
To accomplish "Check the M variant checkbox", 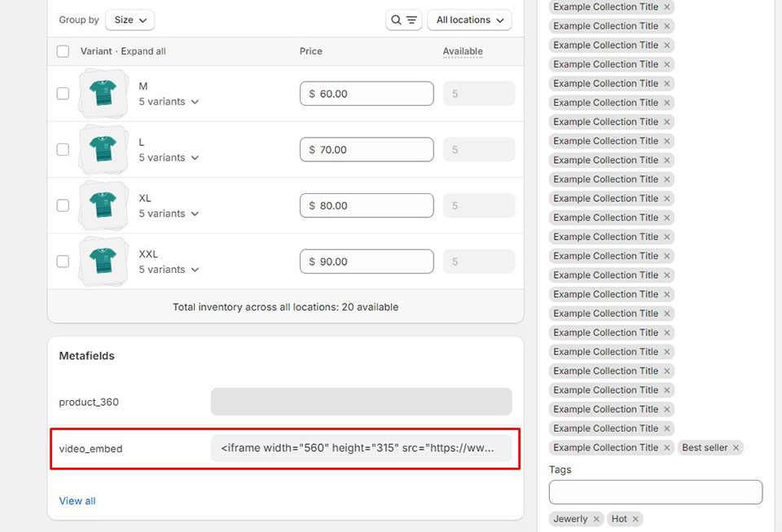I will [63, 94].
